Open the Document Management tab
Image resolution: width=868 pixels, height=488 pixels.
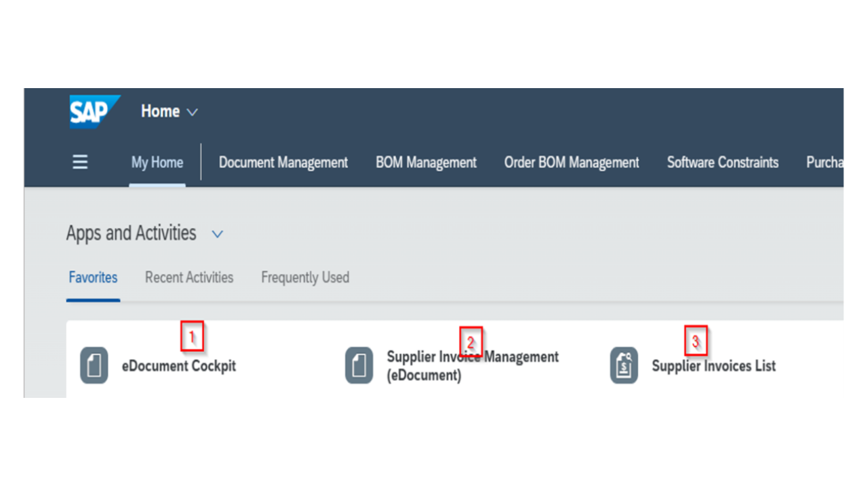283,162
